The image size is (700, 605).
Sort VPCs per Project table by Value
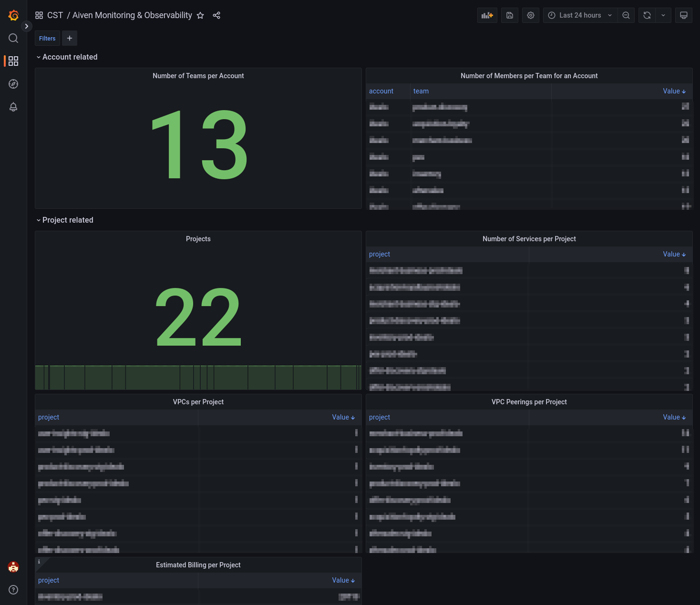point(343,417)
